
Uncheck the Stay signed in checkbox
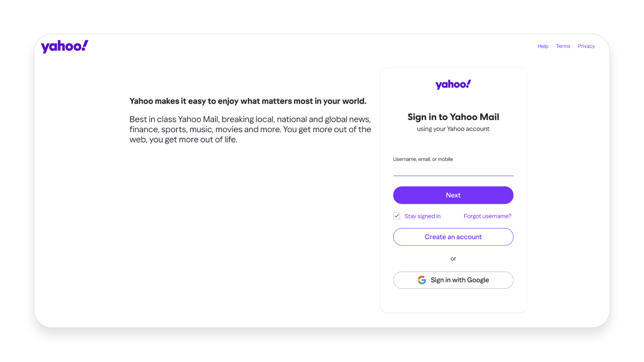coord(396,216)
